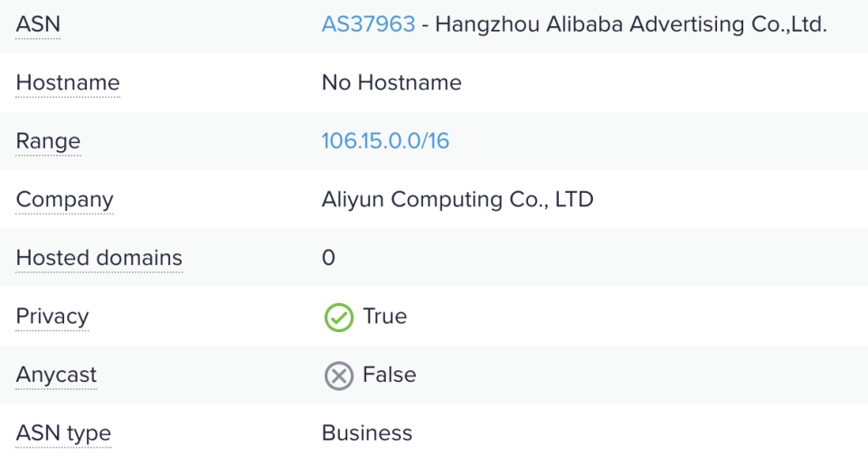
Task: Click the ASN field label
Action: tap(38, 24)
